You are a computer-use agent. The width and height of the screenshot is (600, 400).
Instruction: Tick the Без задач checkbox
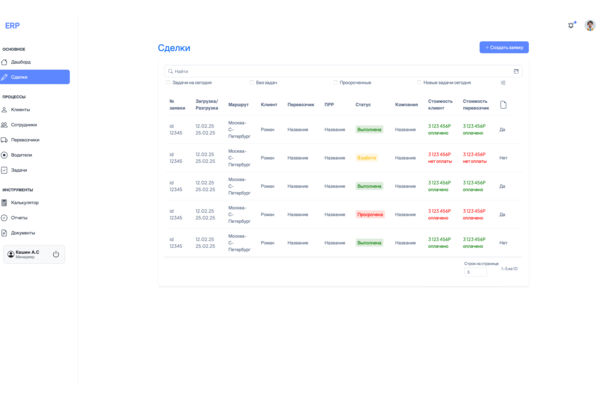pos(252,83)
